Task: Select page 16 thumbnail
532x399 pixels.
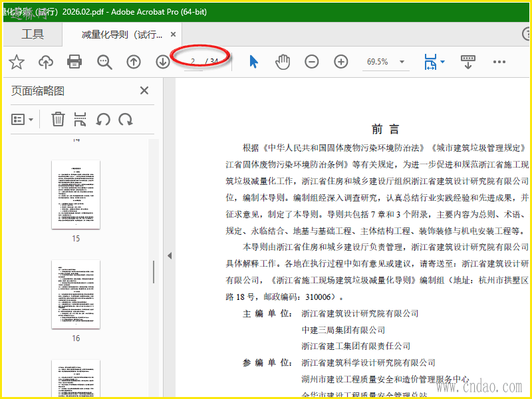Action: click(76, 295)
